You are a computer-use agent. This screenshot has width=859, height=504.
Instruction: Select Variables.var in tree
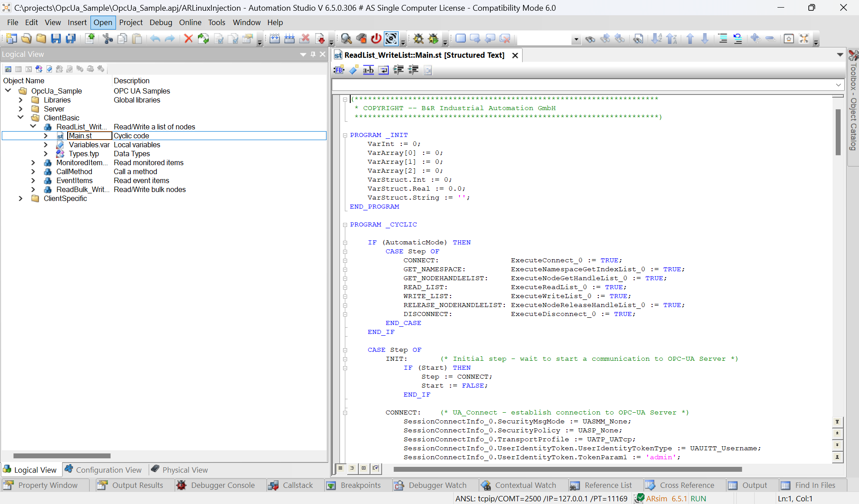point(89,145)
